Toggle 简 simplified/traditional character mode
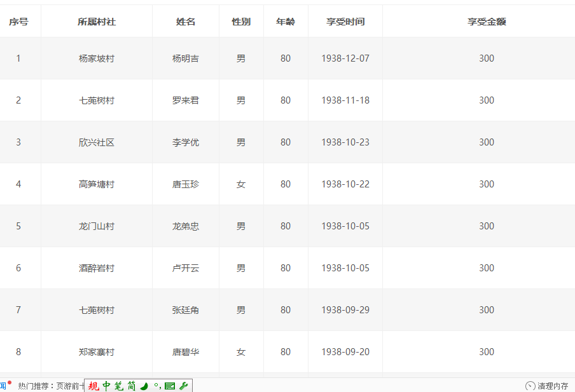Screen dimensions: 575x392 (x=131, y=386)
